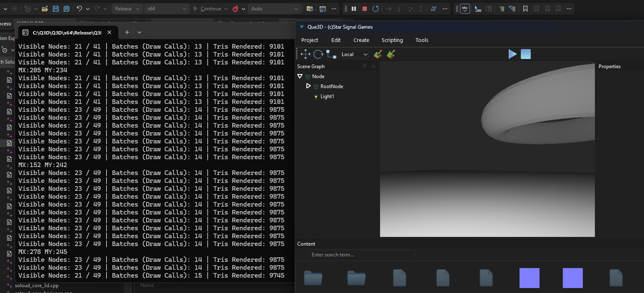Image resolution: width=644 pixels, height=293 pixels.
Task: Focus the Content search term field
Action: [x=363, y=255]
